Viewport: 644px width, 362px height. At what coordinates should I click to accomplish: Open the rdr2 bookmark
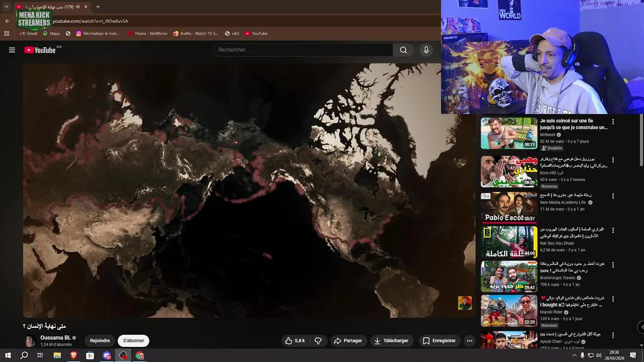[x=232, y=34]
